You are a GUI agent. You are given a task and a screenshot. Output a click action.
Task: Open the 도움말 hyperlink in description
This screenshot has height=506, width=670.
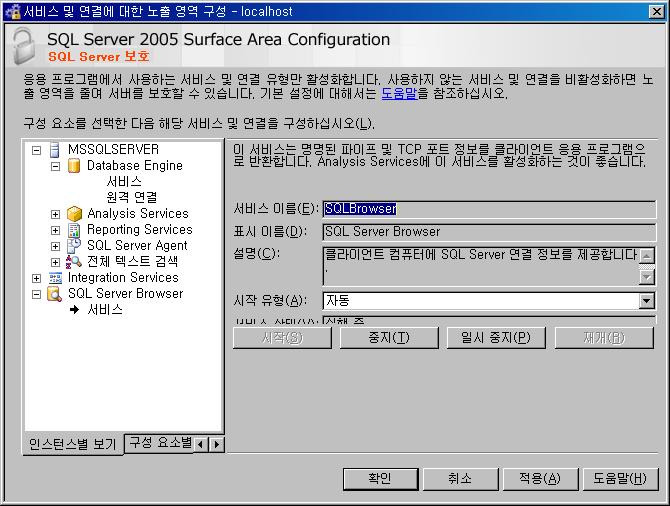tap(399, 93)
